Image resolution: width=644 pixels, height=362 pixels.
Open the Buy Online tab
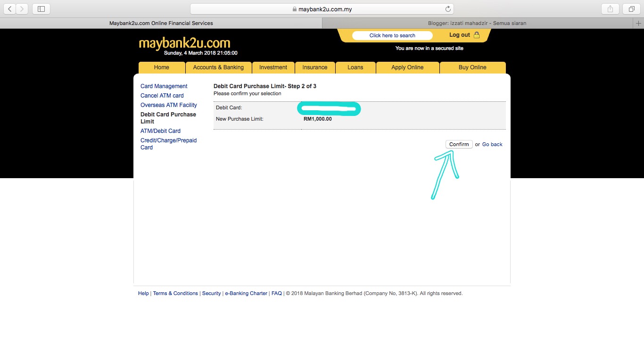pyautogui.click(x=472, y=67)
